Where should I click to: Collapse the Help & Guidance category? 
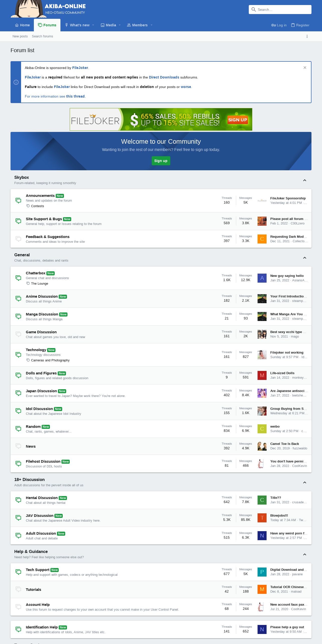(305, 554)
